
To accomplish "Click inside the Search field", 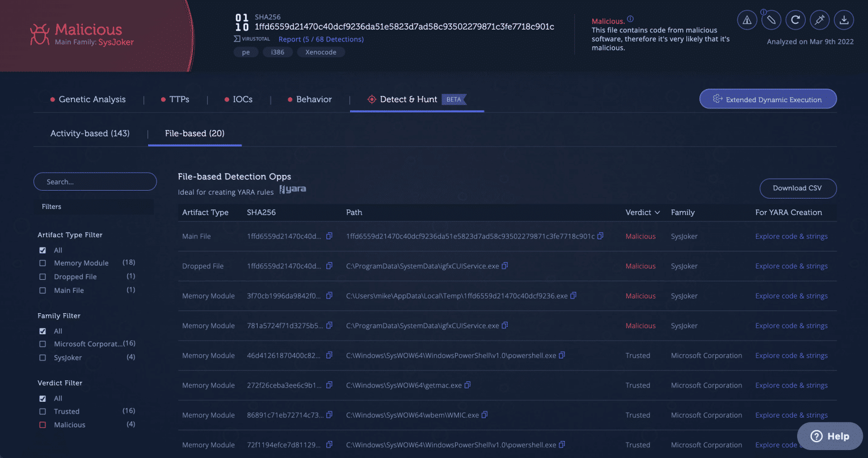I will (95, 181).
